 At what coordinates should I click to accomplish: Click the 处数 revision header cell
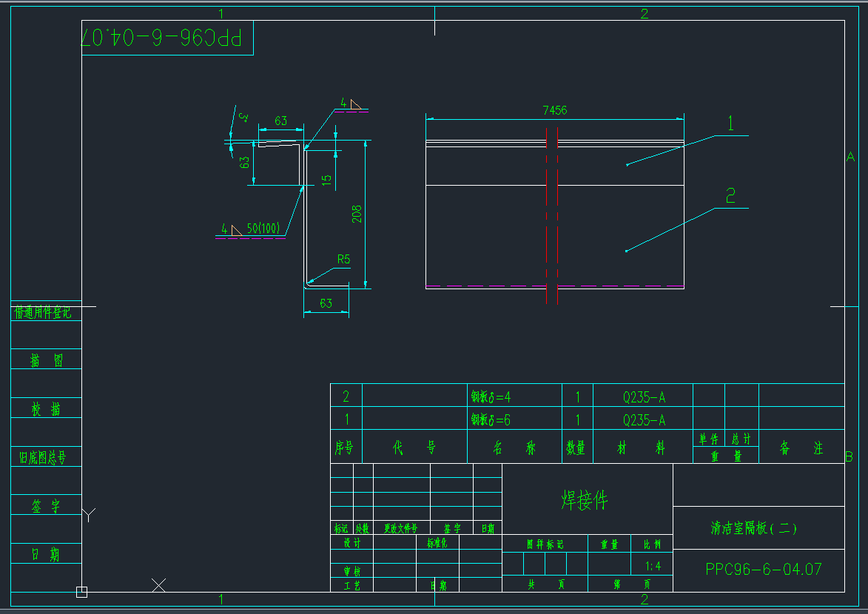point(363,528)
